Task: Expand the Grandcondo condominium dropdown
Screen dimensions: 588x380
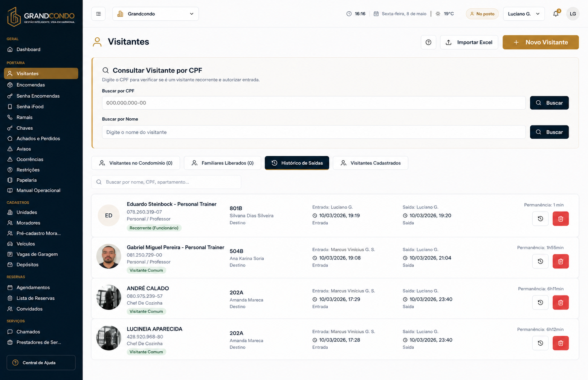Action: [x=156, y=14]
